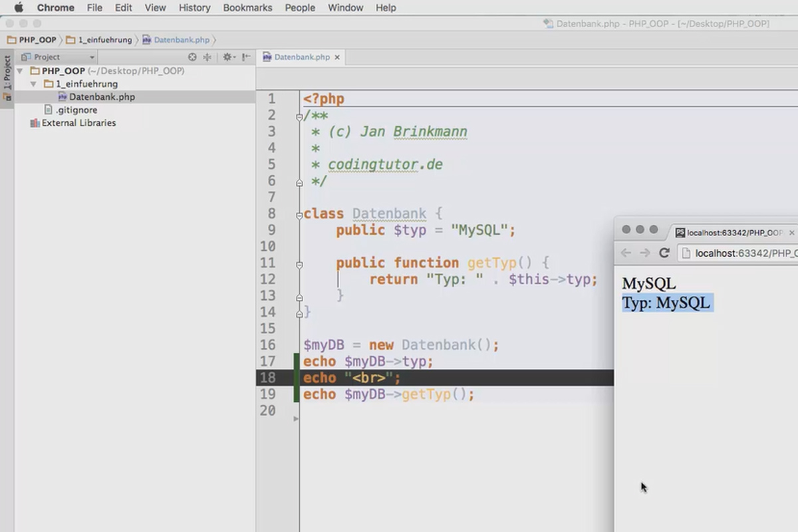
Task: Select the 1_einfuehrung folder in tree
Action: (x=80, y=84)
